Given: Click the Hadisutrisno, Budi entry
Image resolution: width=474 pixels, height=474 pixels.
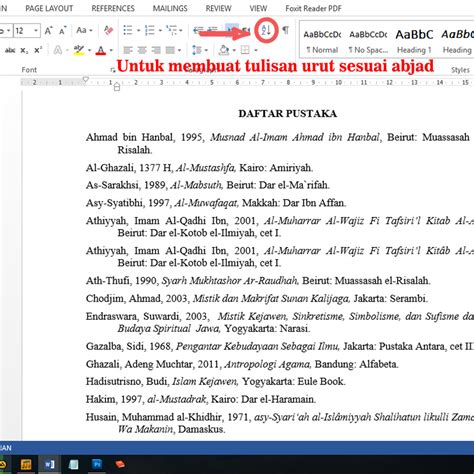Looking at the screenshot, I should (216, 381).
